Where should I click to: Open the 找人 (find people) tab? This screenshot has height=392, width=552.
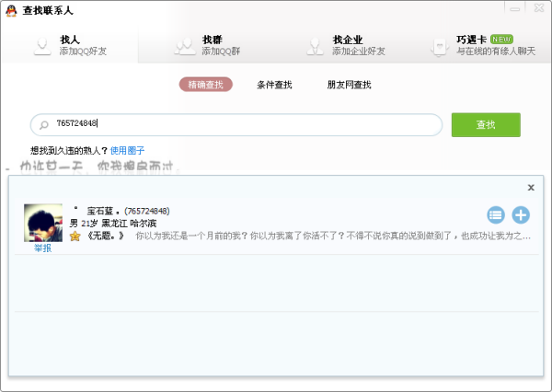(x=70, y=45)
